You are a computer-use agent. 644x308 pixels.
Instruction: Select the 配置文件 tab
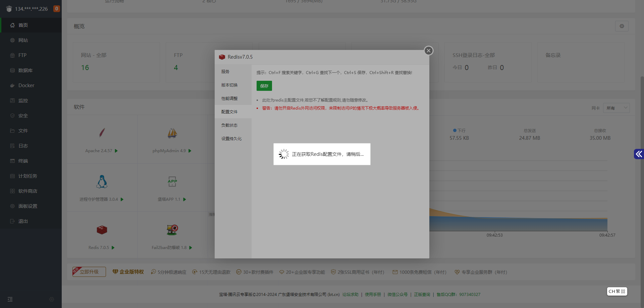pyautogui.click(x=233, y=112)
